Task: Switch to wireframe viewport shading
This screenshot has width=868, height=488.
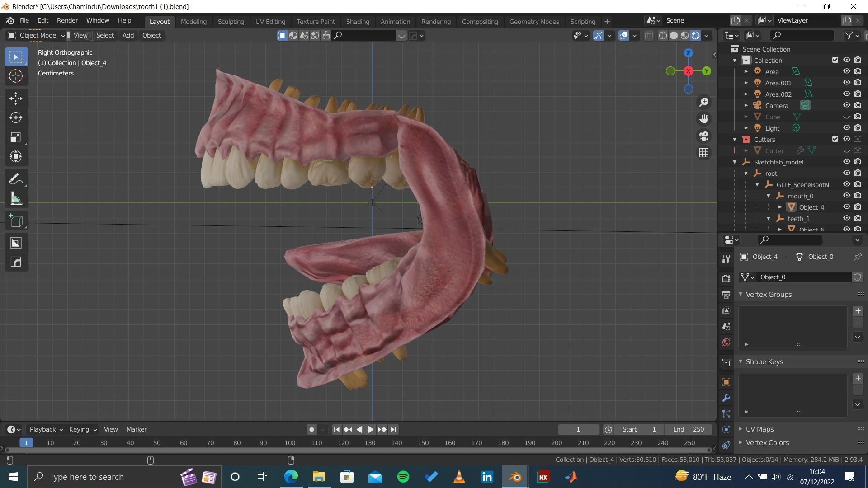Action: (x=663, y=35)
